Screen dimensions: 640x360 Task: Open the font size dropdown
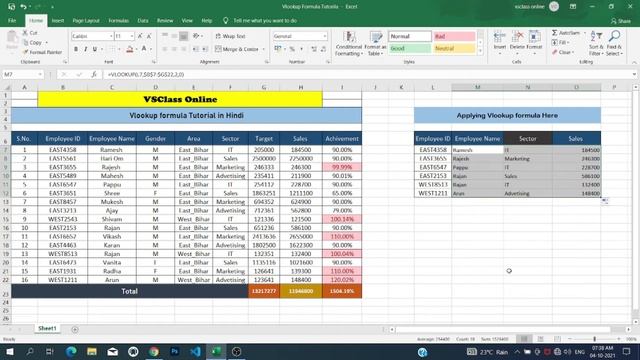(132, 36)
